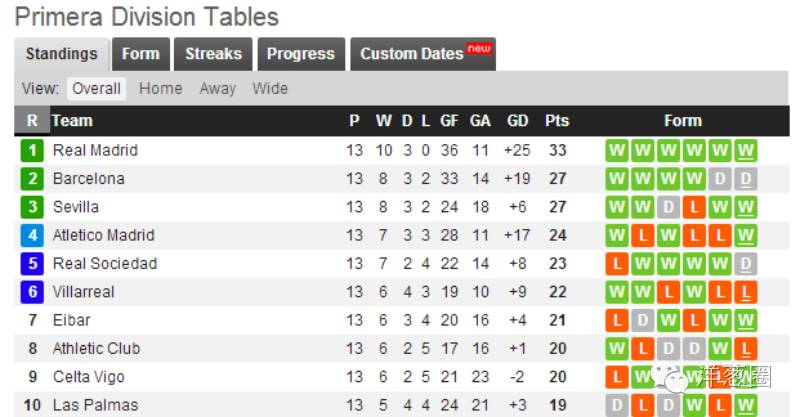Select the Away view filter
This screenshot has width=800, height=417.
(217, 88)
